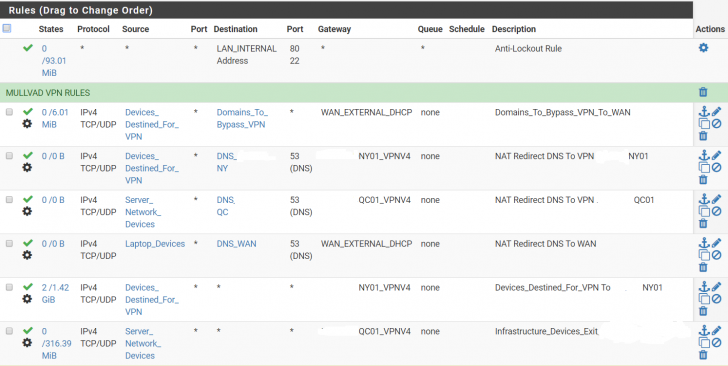The height and width of the screenshot is (366, 728).
Task: Select checkbox for the Laptop_Devices rule
Action: 9,243
